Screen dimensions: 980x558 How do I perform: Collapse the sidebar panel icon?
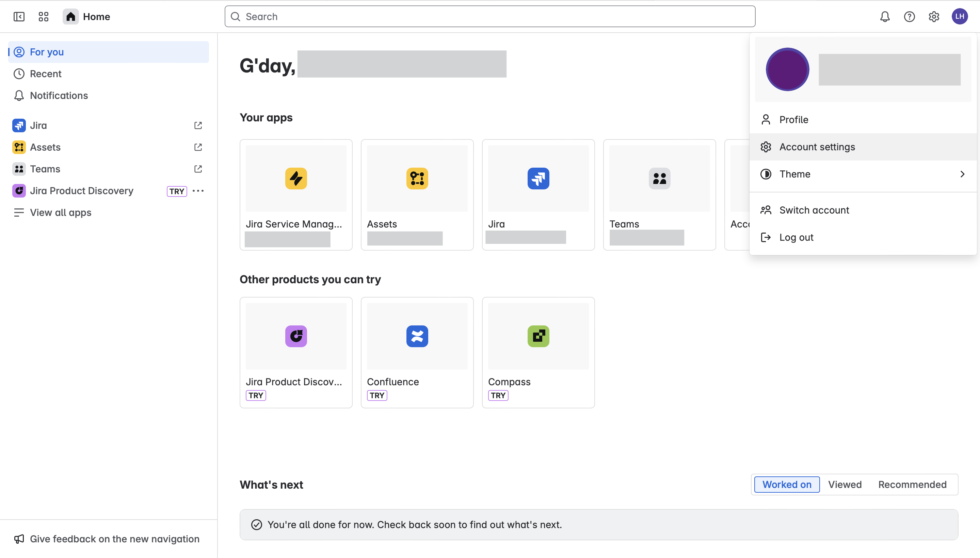point(19,16)
